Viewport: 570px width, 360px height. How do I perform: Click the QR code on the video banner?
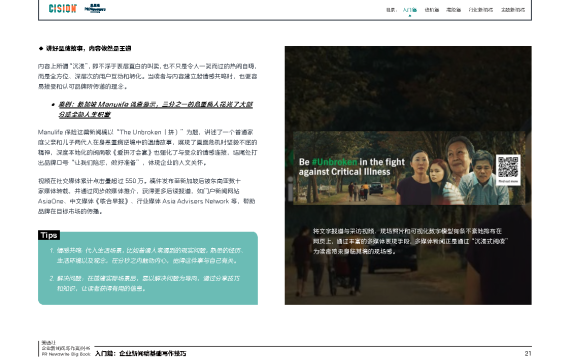[508, 168]
